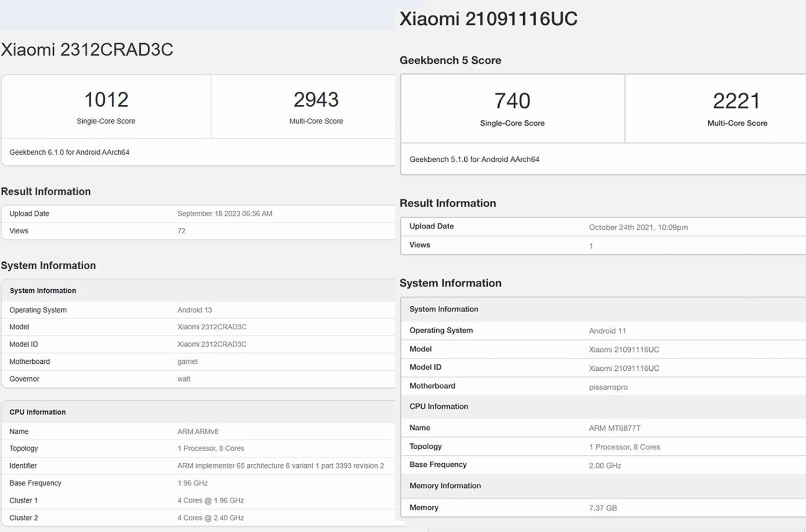806x532 pixels.
Task: Click the 'Cluster 2' row label
Action: [x=24, y=518]
